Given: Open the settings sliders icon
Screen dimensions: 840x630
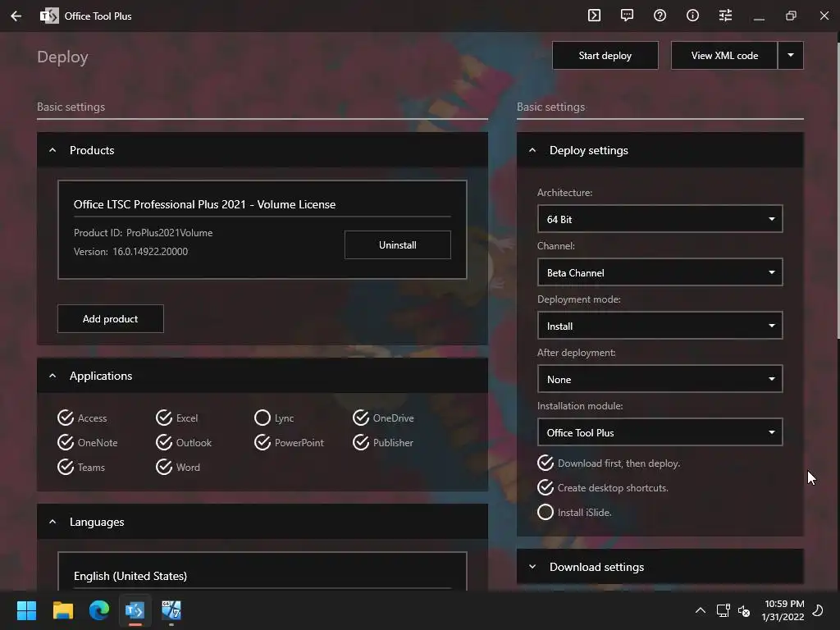Looking at the screenshot, I should pyautogui.click(x=725, y=16).
